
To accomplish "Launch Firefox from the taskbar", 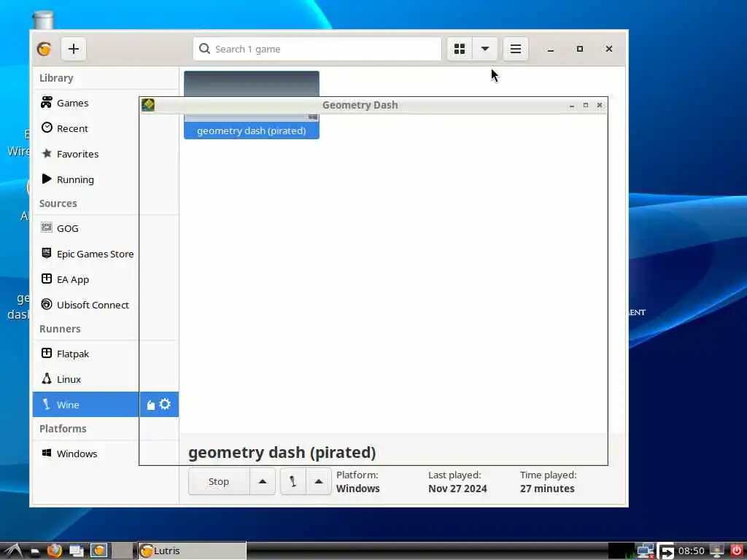I will click(x=55, y=551).
